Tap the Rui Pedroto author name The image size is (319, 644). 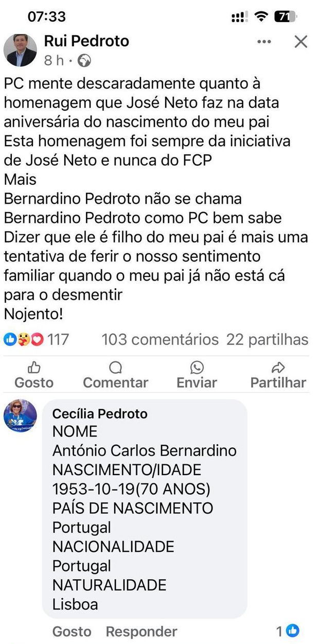(x=86, y=41)
